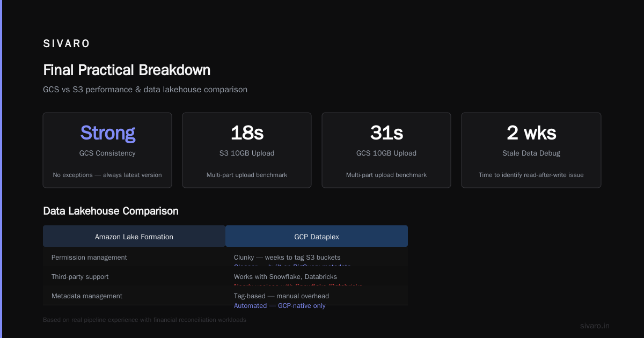This screenshot has width=644, height=338.
Task: Click 'Automated — GCP-native only' text
Action: point(280,306)
